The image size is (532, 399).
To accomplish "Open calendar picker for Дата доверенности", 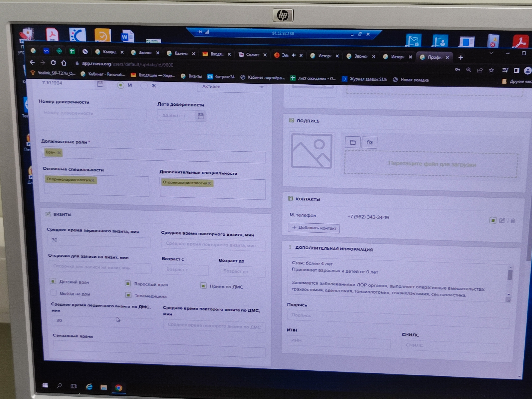I will click(x=201, y=116).
